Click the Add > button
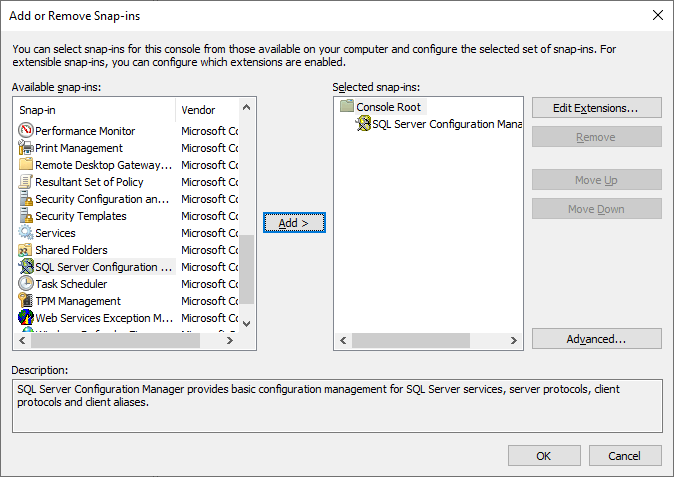Image resolution: width=674 pixels, height=477 pixels. coord(293,223)
